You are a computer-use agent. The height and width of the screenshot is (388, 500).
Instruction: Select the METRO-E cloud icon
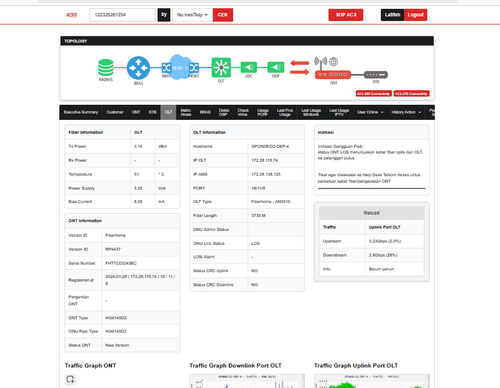pyautogui.click(x=180, y=68)
